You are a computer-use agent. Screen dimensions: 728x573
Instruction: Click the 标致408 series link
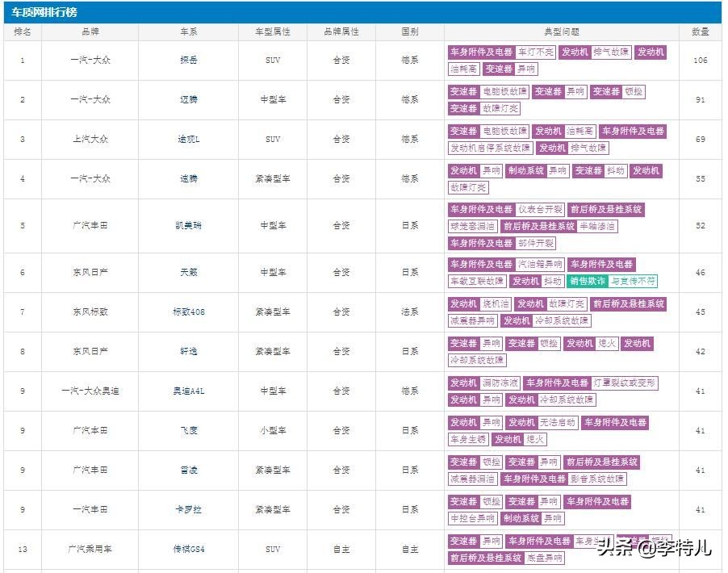[189, 312]
